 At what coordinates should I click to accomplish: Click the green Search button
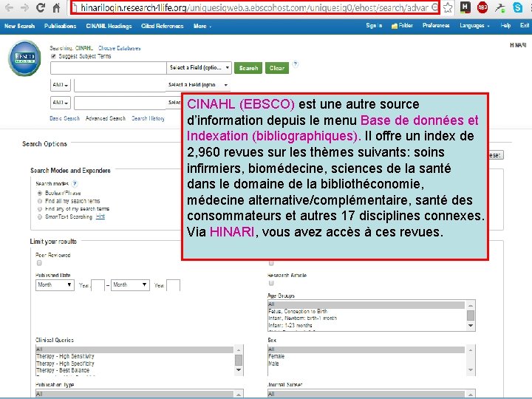click(248, 68)
